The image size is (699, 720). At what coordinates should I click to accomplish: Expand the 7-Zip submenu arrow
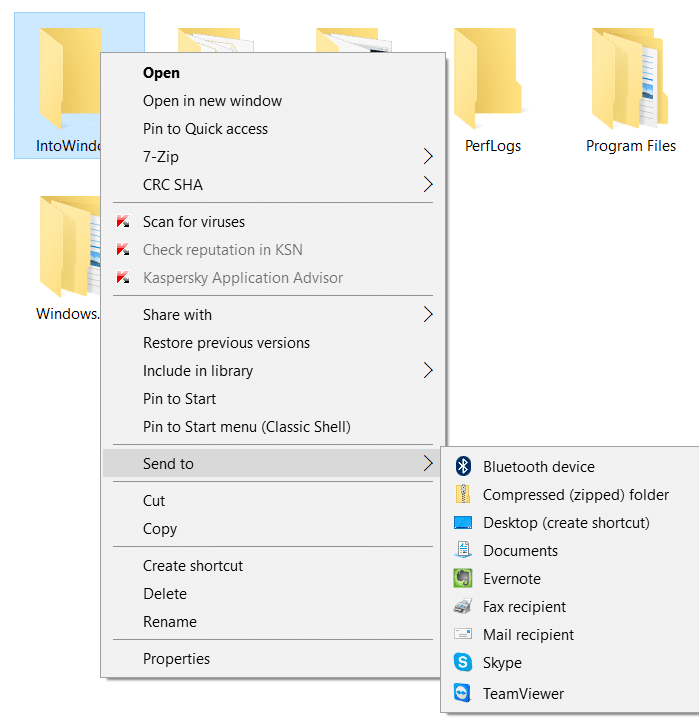click(428, 157)
